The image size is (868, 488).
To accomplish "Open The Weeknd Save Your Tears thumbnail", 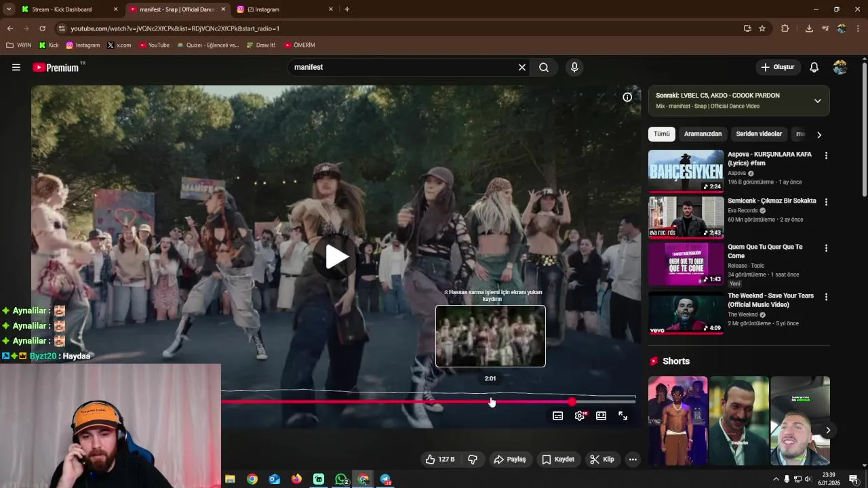I will [686, 312].
